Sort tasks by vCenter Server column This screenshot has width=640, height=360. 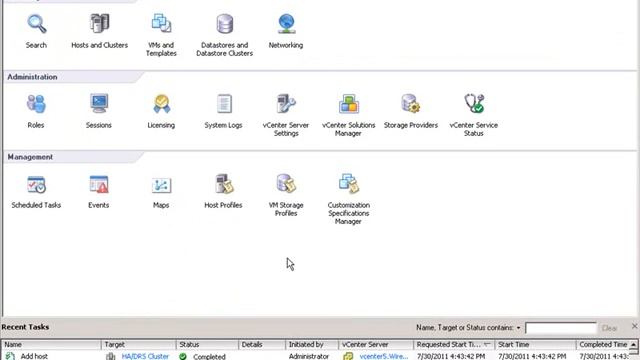[x=376, y=344]
